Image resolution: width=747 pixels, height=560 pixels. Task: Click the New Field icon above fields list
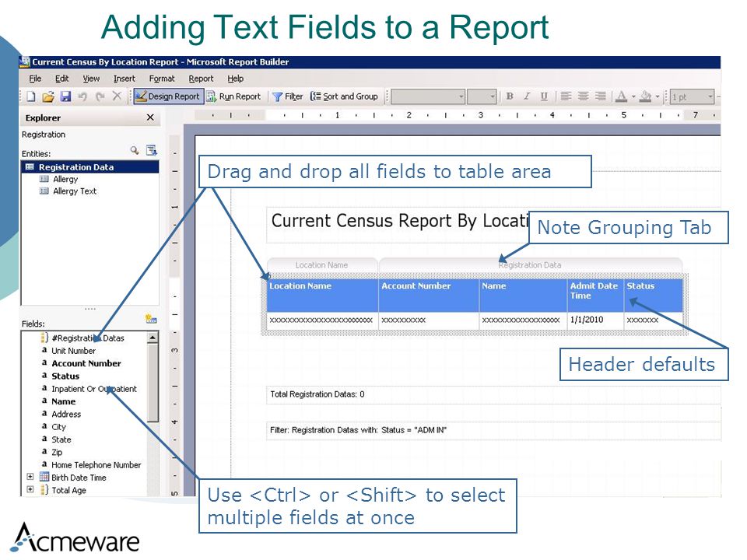(x=151, y=319)
